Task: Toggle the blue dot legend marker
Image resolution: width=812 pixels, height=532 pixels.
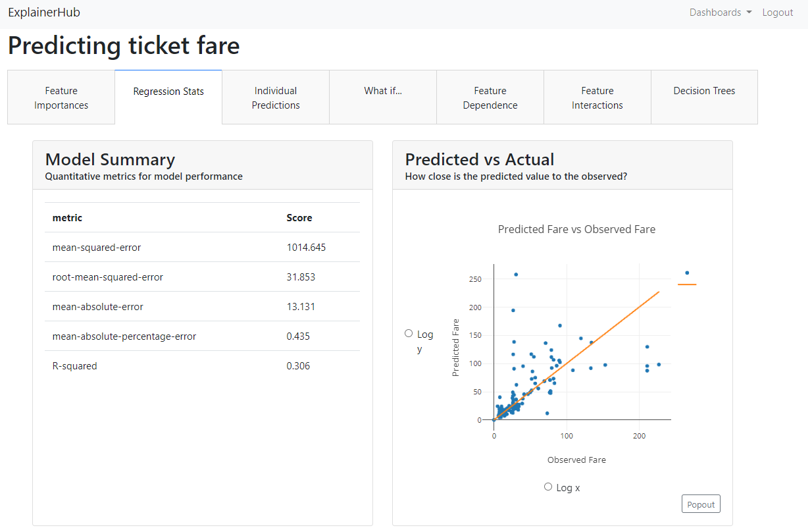Action: pyautogui.click(x=687, y=273)
